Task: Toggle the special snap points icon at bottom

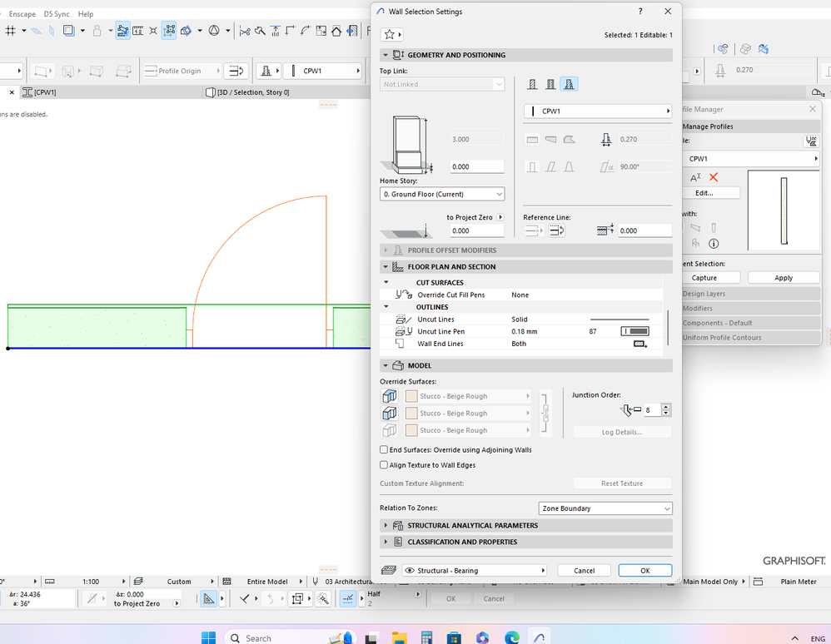Action: [x=348, y=599]
